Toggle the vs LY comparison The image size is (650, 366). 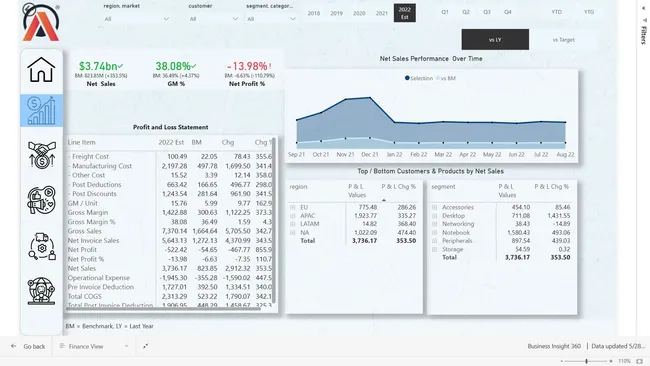[495, 39]
